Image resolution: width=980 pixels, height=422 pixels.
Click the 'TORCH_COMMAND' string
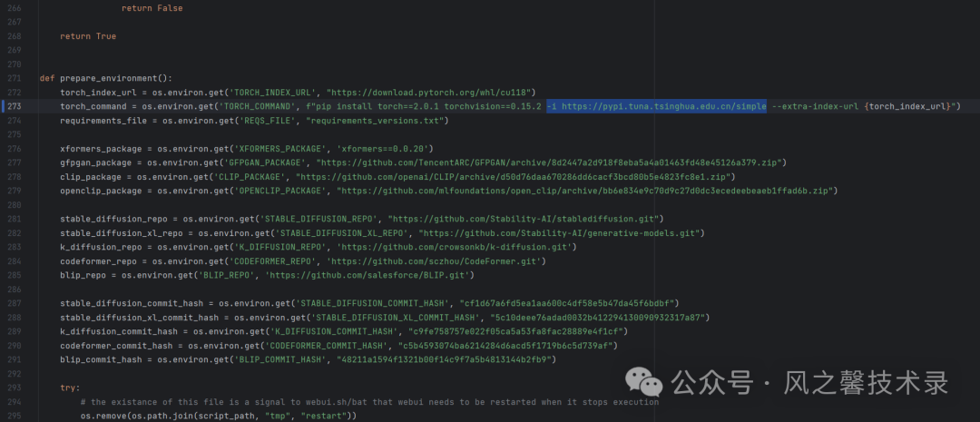260,106
